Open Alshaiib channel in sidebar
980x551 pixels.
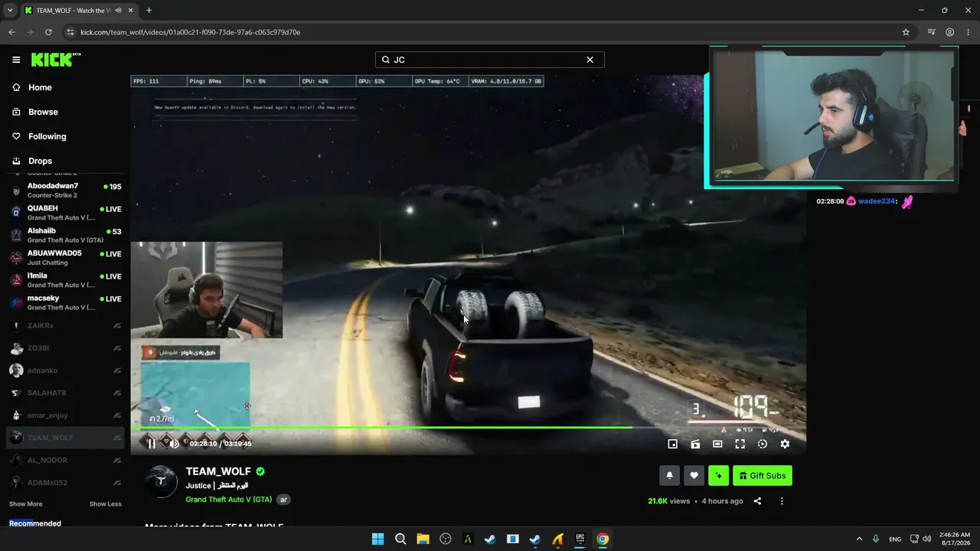point(65,235)
